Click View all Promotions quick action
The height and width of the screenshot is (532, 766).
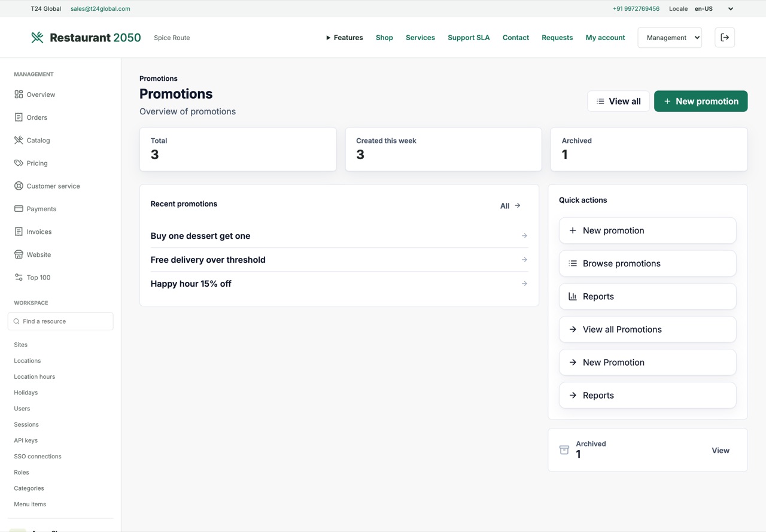point(648,329)
